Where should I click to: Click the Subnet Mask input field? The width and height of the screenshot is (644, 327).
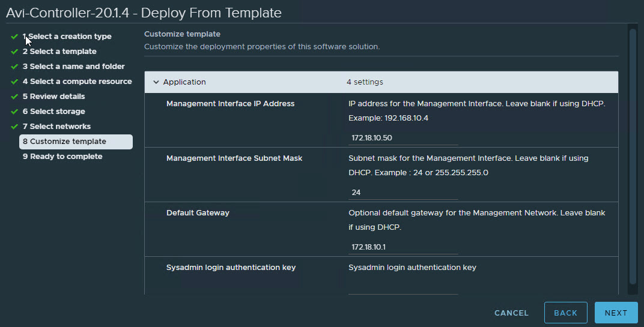[x=402, y=193]
